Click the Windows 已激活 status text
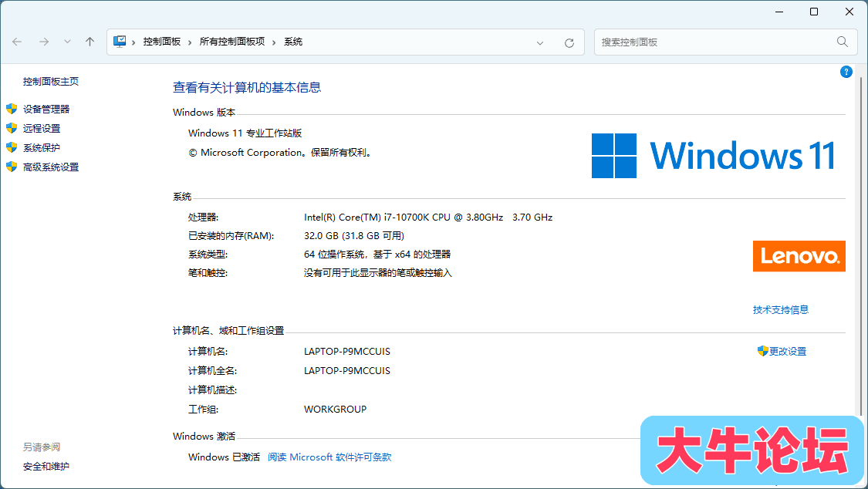The image size is (868, 489). click(224, 457)
